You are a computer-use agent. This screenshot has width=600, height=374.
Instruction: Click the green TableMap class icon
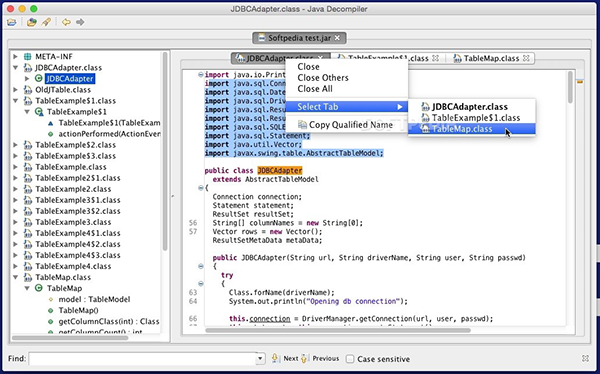pyautogui.click(x=38, y=288)
